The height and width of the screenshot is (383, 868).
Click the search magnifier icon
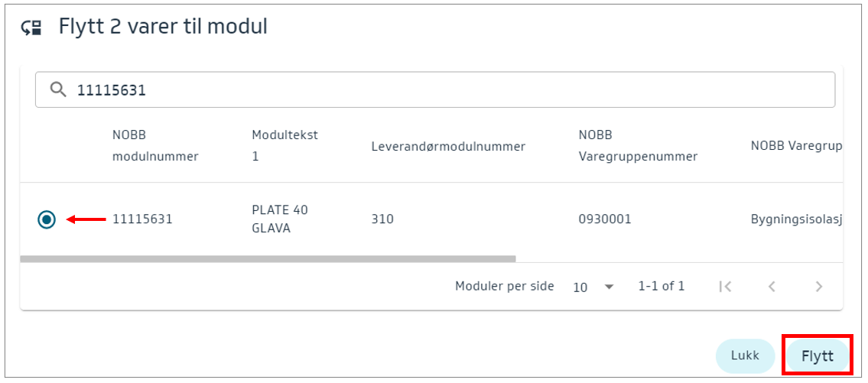point(58,90)
